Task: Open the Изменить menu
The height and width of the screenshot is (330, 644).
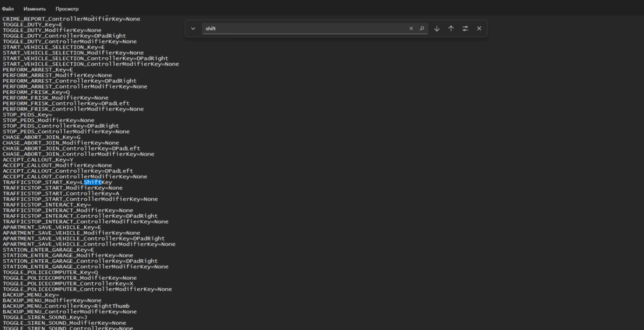Action: pyautogui.click(x=35, y=8)
